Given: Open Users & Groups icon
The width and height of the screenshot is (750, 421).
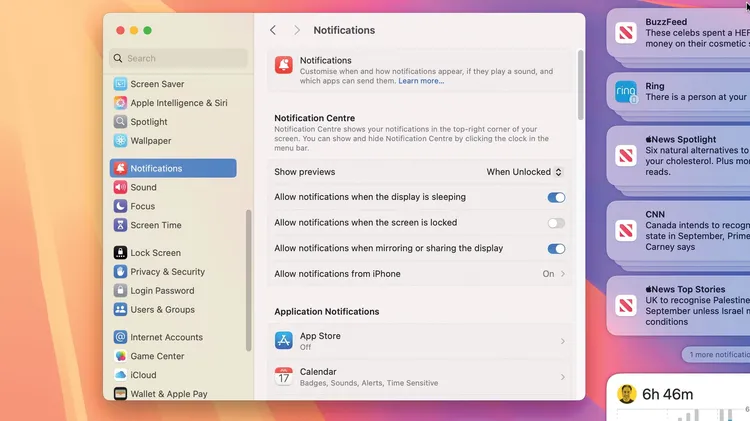Looking at the screenshot, I should [x=120, y=310].
